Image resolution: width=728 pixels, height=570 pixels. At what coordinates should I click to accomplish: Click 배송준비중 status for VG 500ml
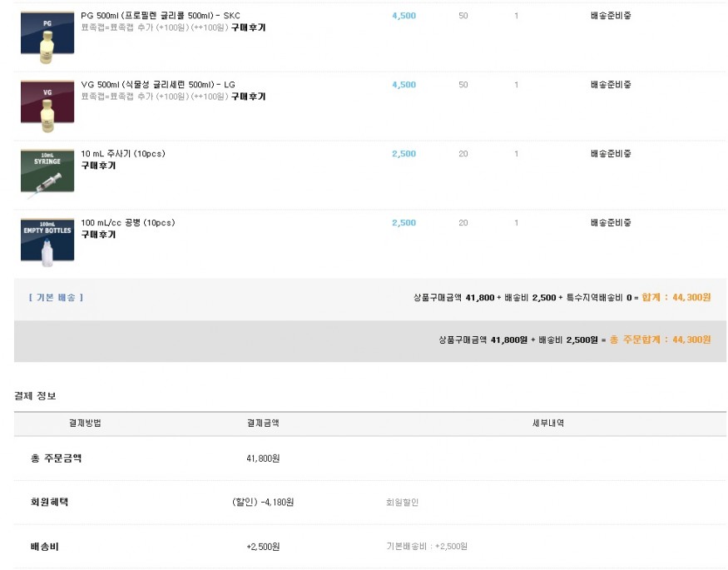611,85
